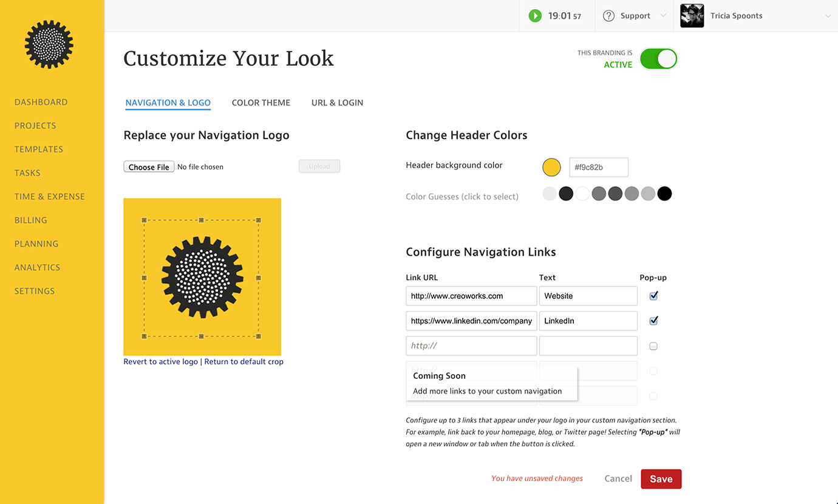Click the Support question mark icon
The height and width of the screenshot is (504, 838).
[x=608, y=16]
